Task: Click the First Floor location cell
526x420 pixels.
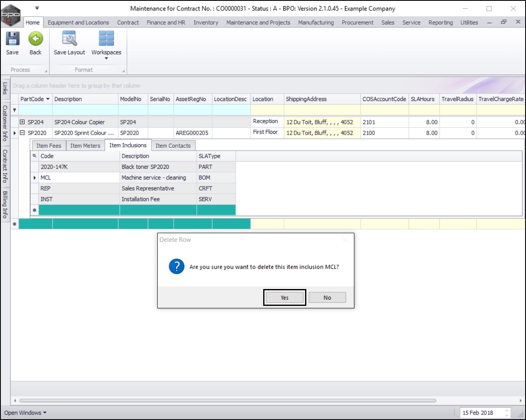Action: coord(267,132)
